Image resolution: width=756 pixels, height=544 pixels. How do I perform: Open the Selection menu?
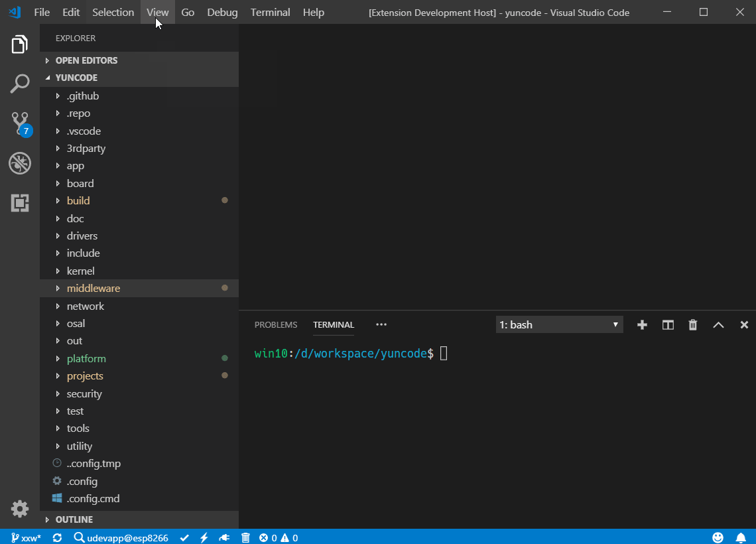(113, 12)
